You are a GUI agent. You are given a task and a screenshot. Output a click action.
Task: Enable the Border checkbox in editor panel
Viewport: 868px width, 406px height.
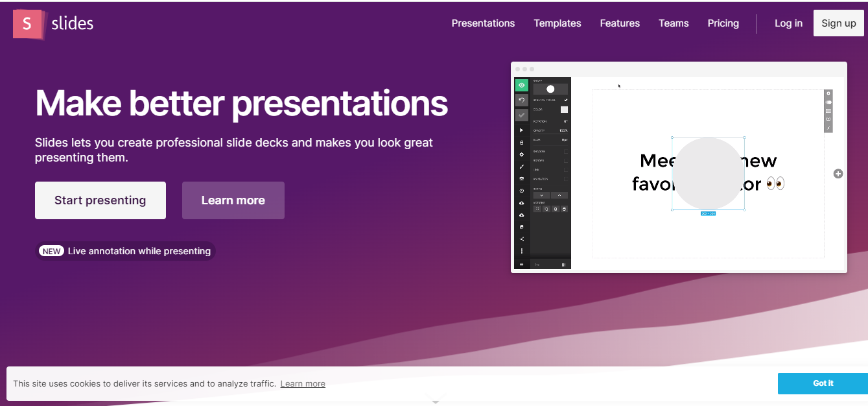click(x=566, y=160)
